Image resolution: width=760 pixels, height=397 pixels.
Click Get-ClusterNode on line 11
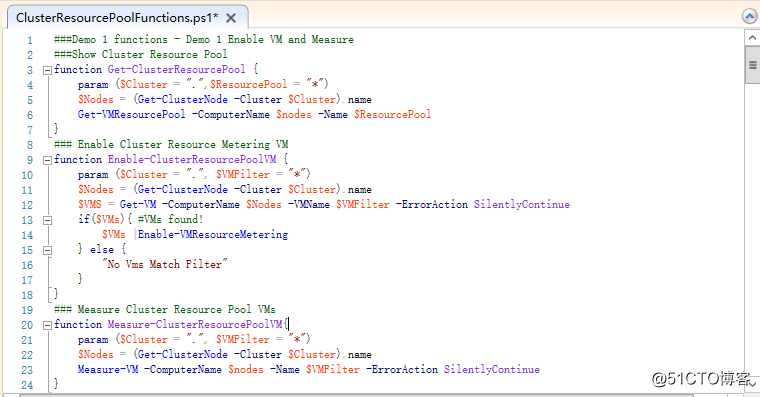click(183, 190)
